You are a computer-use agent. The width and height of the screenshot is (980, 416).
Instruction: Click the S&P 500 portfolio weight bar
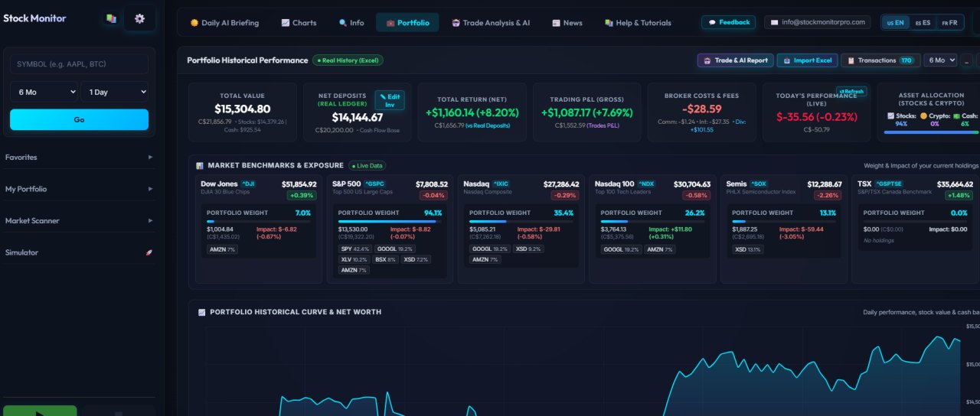390,221
